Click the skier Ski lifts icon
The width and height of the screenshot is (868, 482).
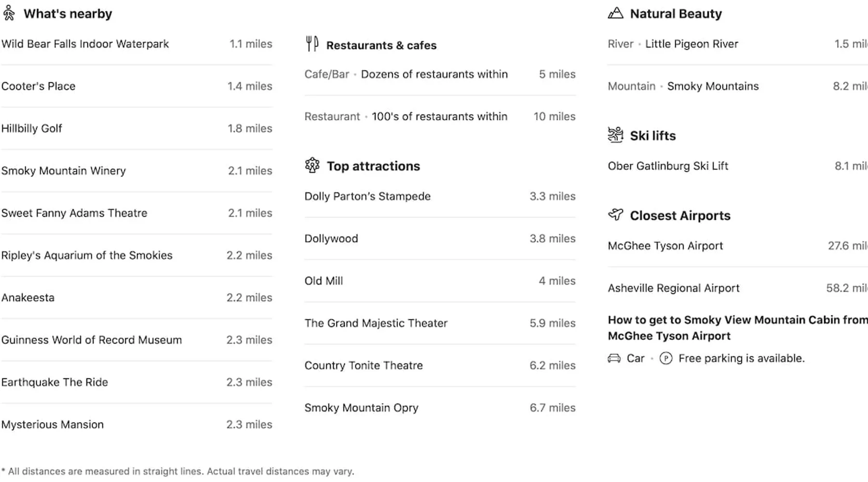point(615,135)
